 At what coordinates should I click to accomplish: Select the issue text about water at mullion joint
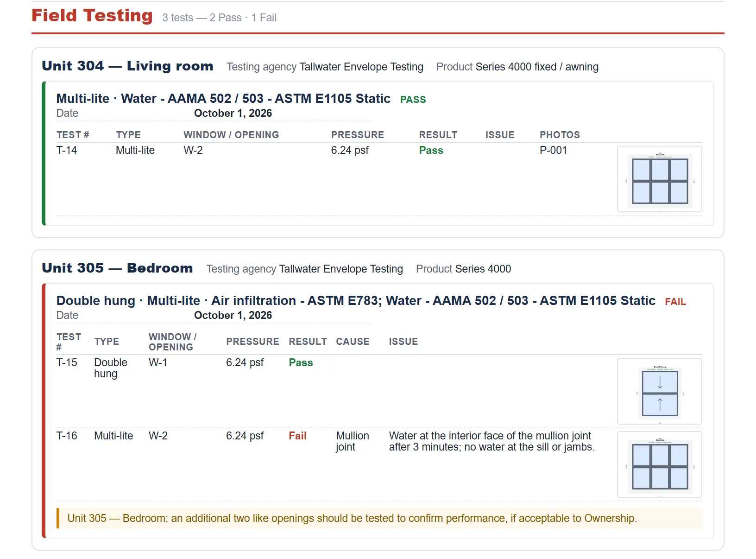pyautogui.click(x=492, y=441)
